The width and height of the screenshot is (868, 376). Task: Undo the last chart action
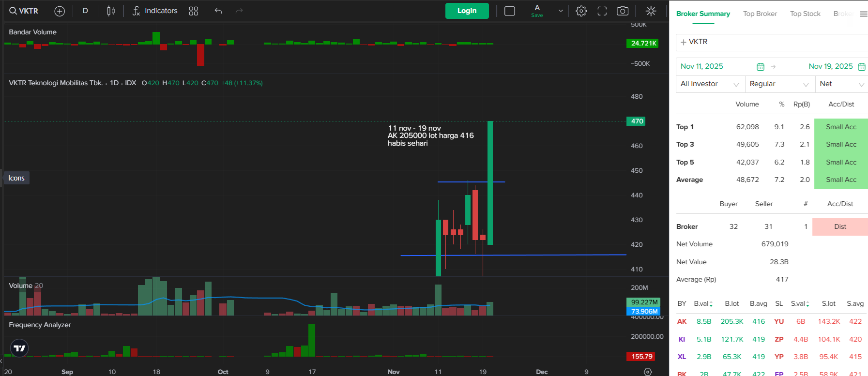(218, 11)
